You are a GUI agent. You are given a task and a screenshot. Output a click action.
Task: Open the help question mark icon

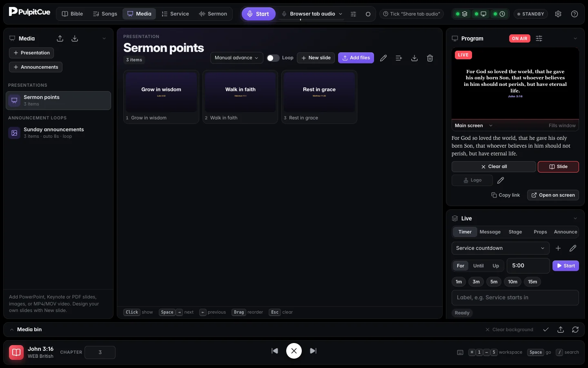click(x=575, y=14)
